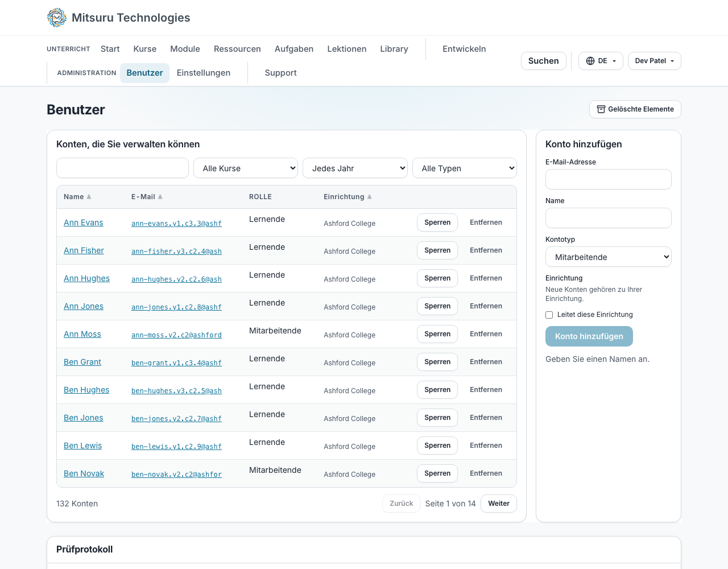Click Sperren for Ben Hughes

tap(437, 390)
